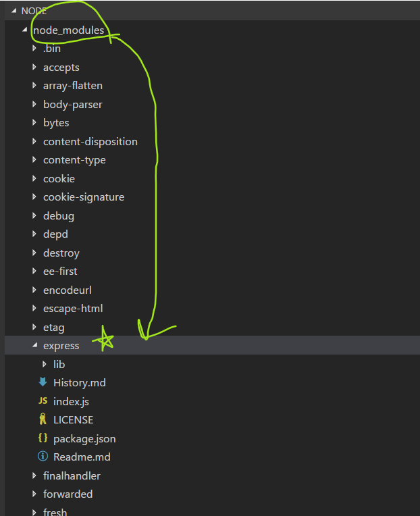This screenshot has width=420, height=516.
Task: Select the array-flatten folder name
Action: pos(73,86)
